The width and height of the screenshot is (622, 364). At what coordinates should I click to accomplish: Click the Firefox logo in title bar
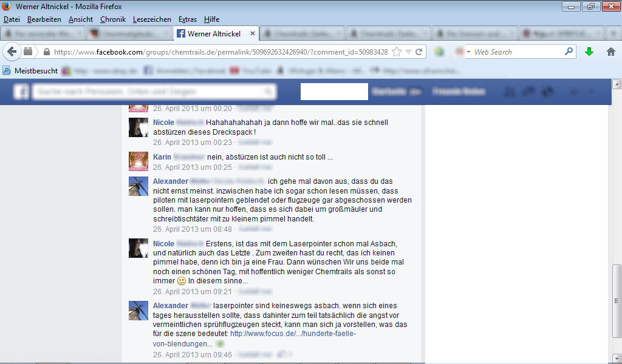6,6
